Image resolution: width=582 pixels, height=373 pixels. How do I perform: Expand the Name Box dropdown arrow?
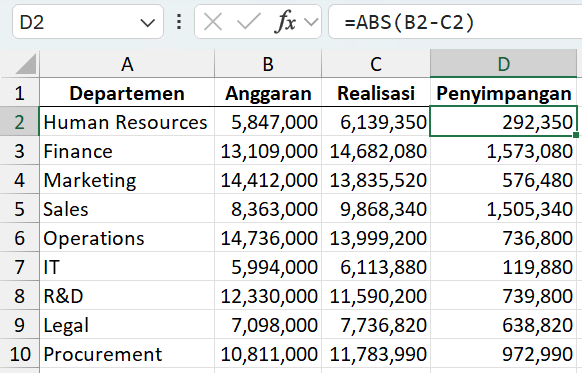[x=147, y=23]
